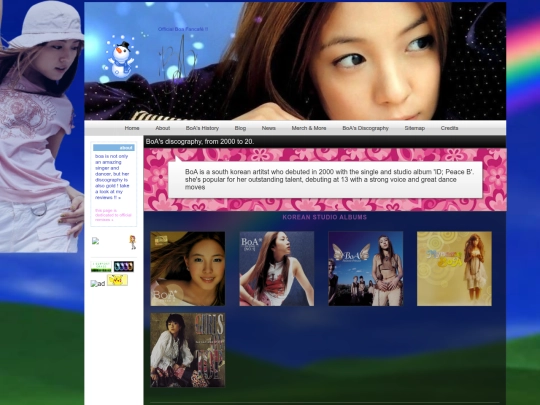The width and height of the screenshot is (540, 405).
Task: Click the 'take a look at my reviews' link
Action: coord(112,191)
